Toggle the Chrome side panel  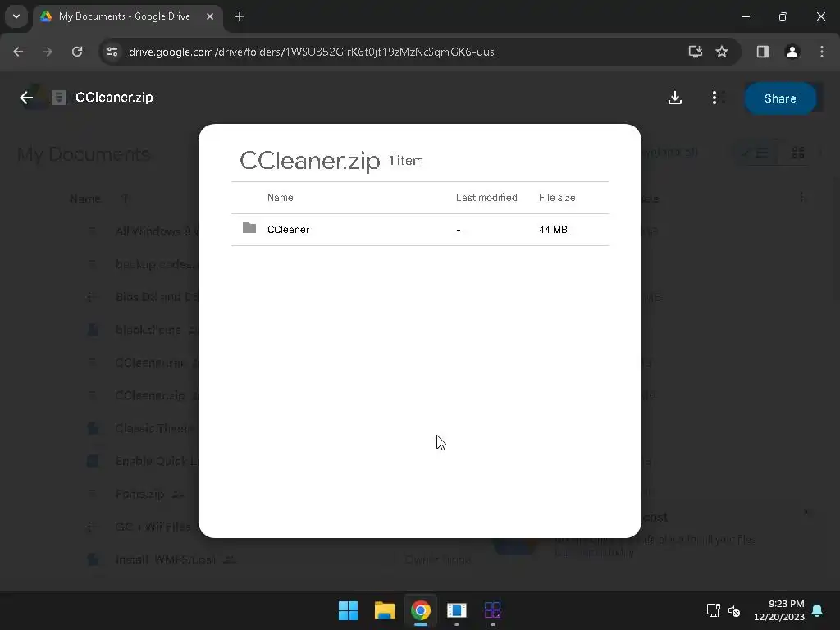[762, 52]
